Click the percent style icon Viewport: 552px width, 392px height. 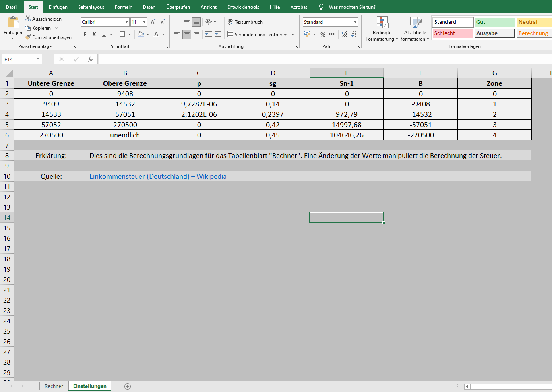coord(323,34)
